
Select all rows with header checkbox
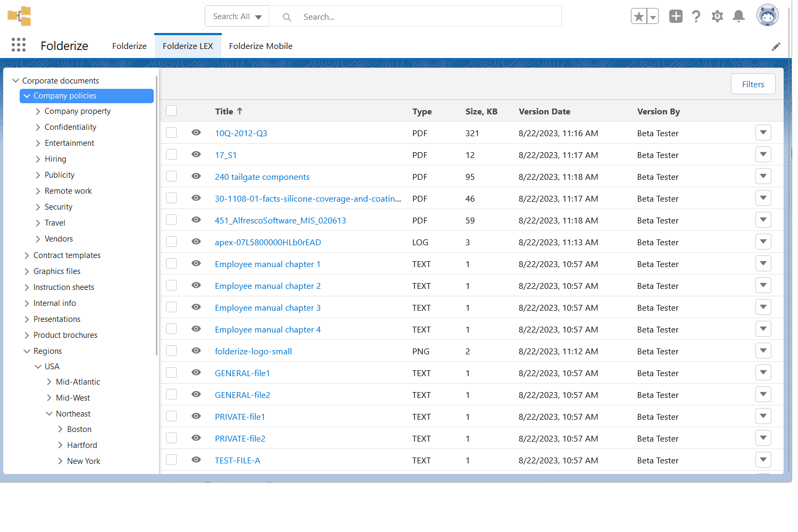(x=171, y=111)
